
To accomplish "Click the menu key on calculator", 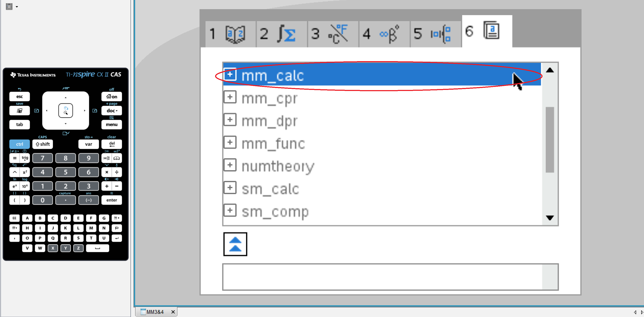I will [x=111, y=124].
